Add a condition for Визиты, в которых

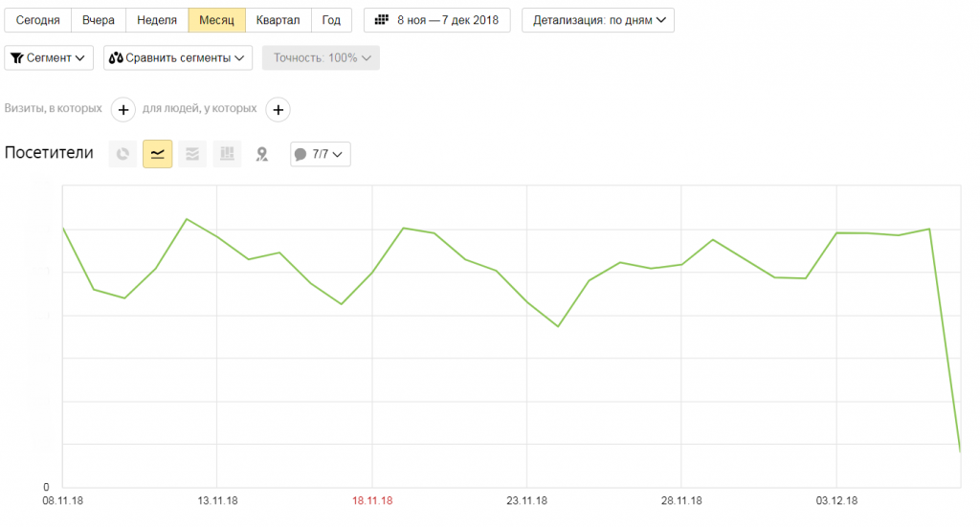tap(123, 109)
